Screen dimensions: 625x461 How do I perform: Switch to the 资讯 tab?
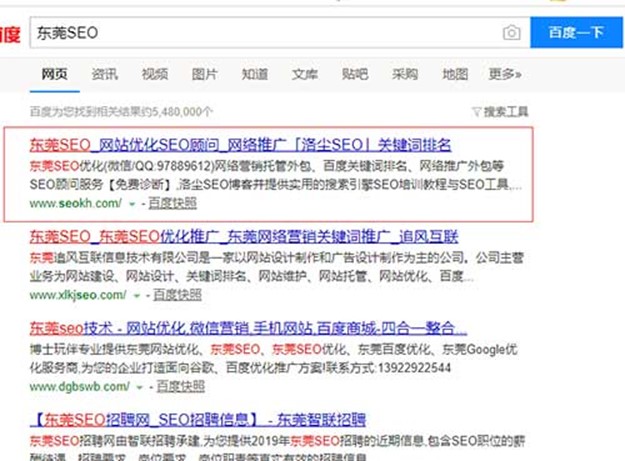(x=105, y=74)
